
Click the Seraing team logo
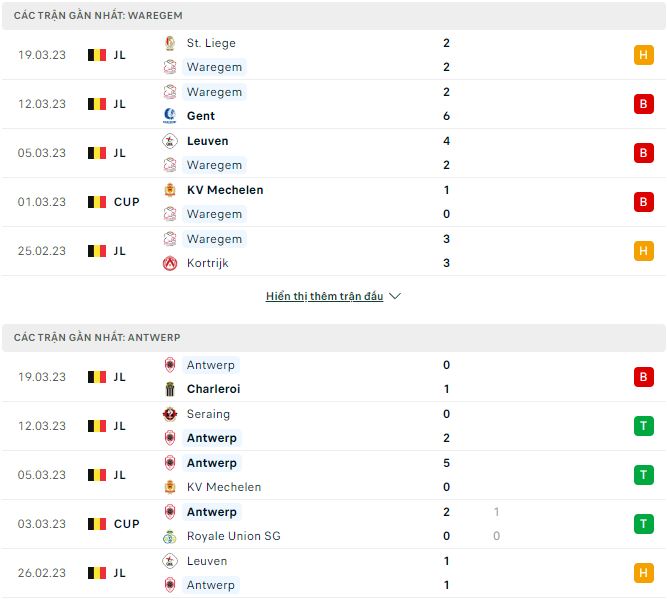click(169, 414)
